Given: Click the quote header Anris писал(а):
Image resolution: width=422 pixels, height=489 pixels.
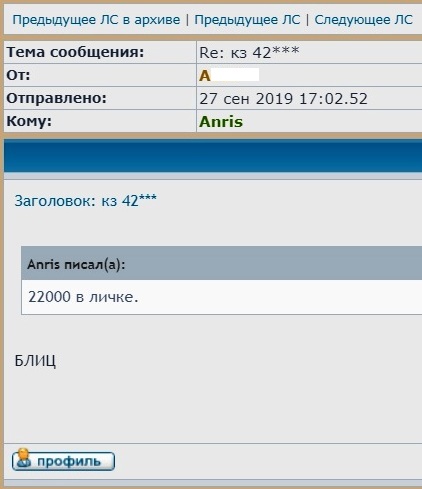Looking at the screenshot, I should pyautogui.click(x=76, y=264).
